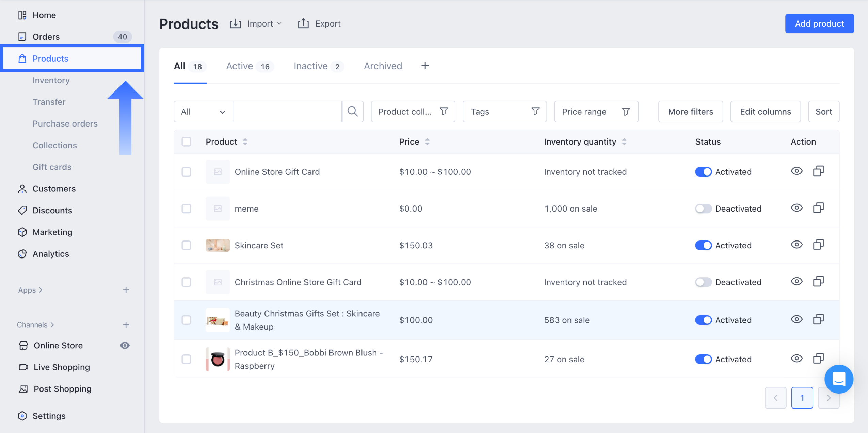Click the product search input field
This screenshot has height=433, width=868.
[x=288, y=112]
